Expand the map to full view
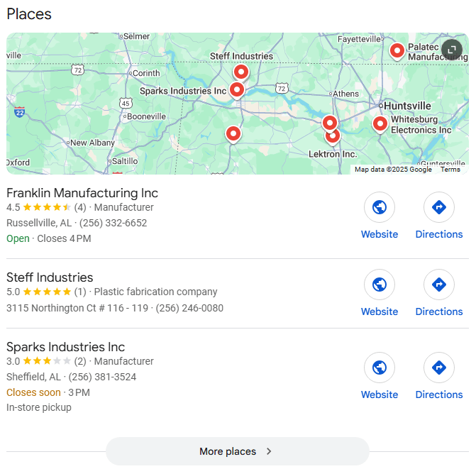This screenshot has width=476, height=469. pos(452,50)
